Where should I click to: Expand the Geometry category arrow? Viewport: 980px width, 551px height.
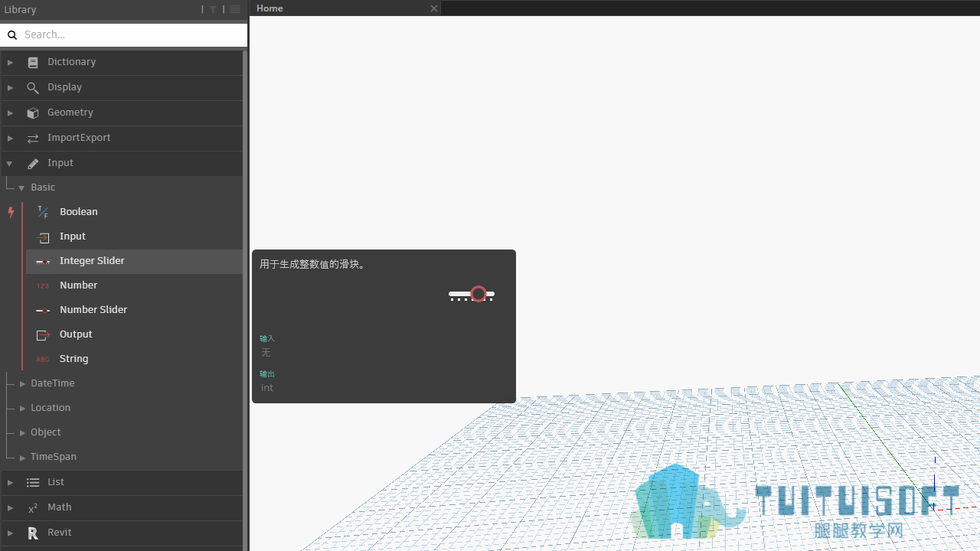[x=10, y=113]
